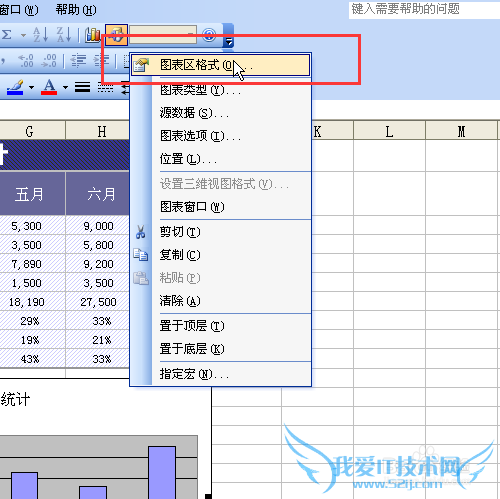500x499 pixels.
Task: Choose 源数据(S)... from context menu
Action: 220,113
